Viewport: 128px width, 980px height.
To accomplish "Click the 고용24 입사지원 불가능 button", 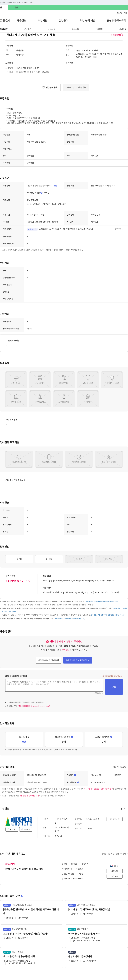I will tap(76, 88).
